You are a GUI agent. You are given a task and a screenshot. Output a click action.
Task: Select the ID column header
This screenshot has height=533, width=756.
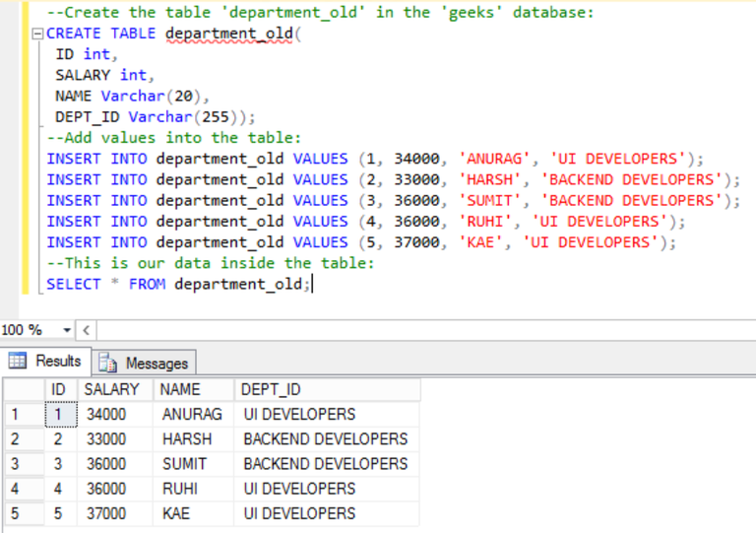click(58, 390)
